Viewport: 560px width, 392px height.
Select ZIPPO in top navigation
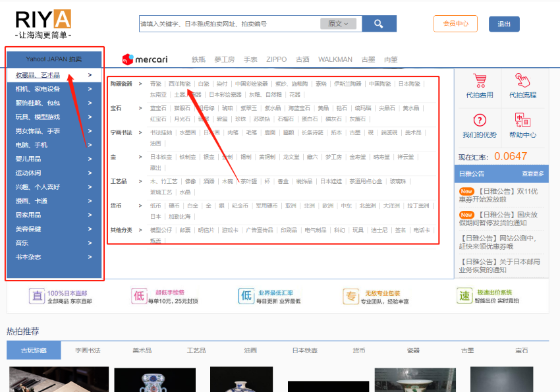coord(276,59)
